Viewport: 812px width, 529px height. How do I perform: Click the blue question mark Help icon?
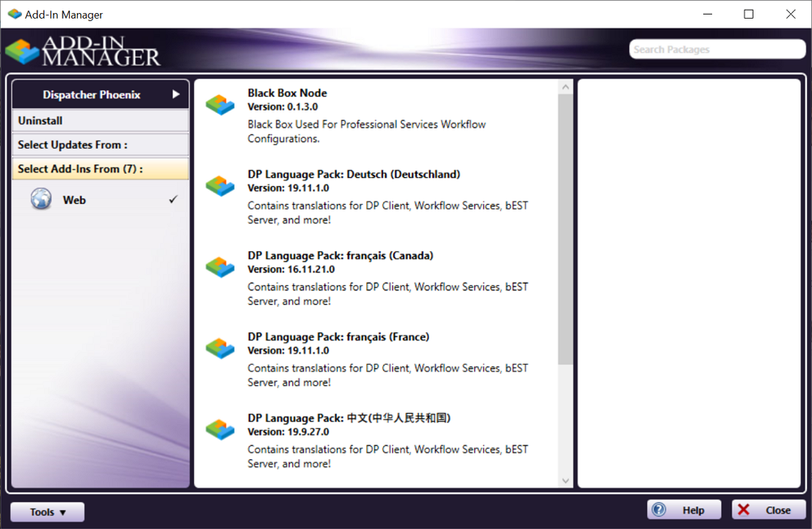[659, 509]
